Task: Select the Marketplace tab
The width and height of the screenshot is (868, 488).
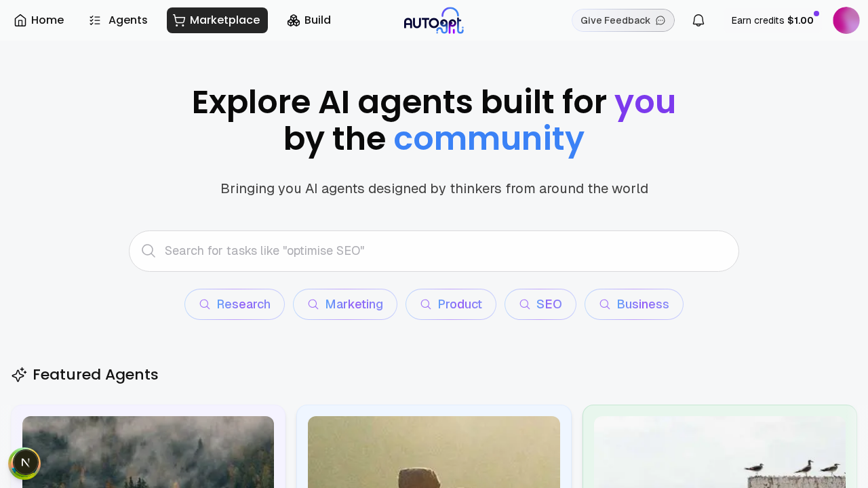Action: 217,20
